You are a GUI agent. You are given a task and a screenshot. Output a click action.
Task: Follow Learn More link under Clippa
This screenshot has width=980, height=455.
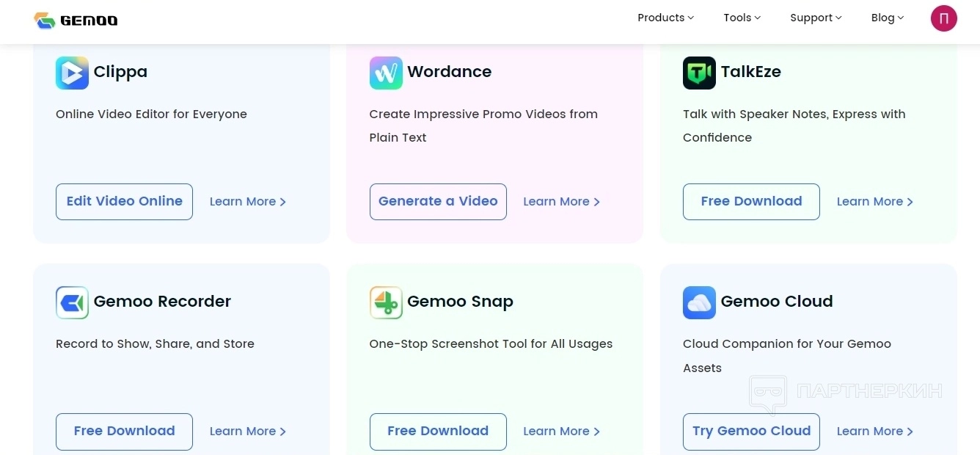247,202
